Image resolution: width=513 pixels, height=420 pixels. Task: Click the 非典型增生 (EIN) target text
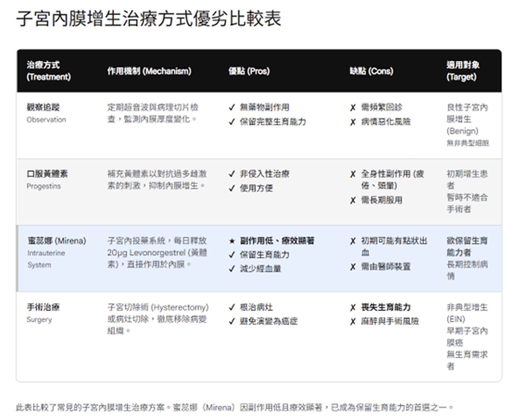467,313
